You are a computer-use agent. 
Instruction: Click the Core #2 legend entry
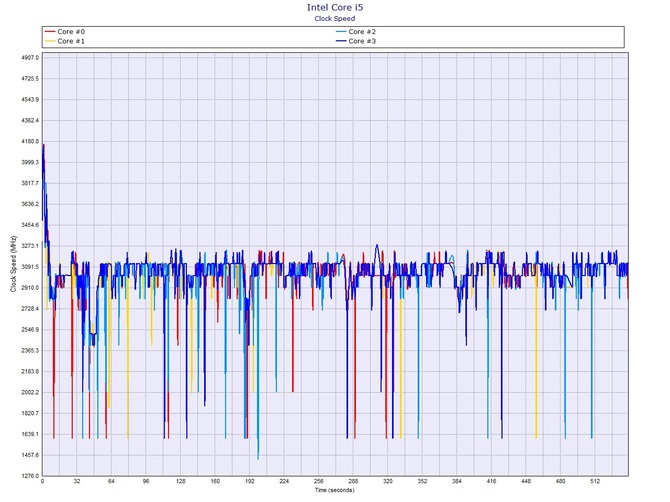(356, 32)
